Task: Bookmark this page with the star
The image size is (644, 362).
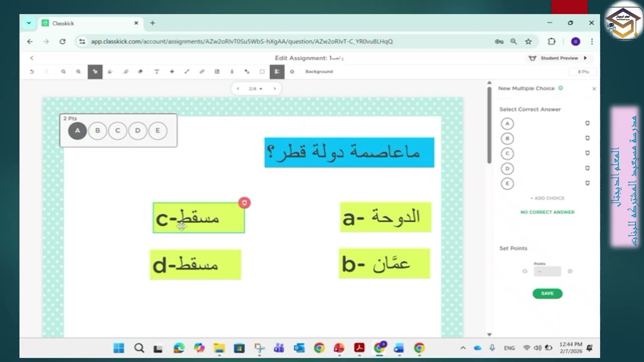Action: click(x=528, y=41)
